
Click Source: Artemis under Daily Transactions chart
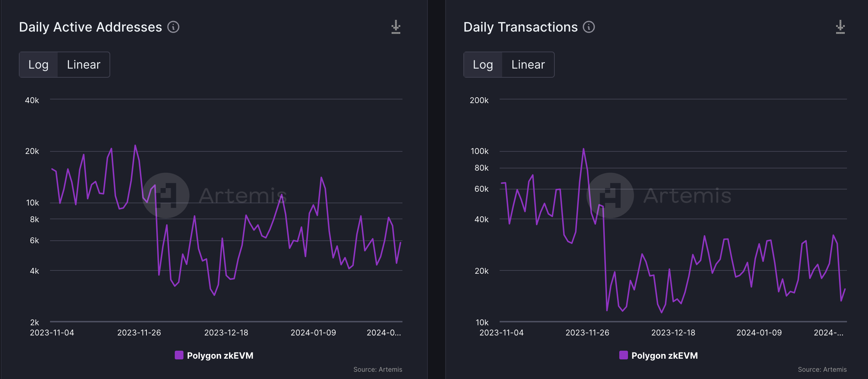(822, 369)
